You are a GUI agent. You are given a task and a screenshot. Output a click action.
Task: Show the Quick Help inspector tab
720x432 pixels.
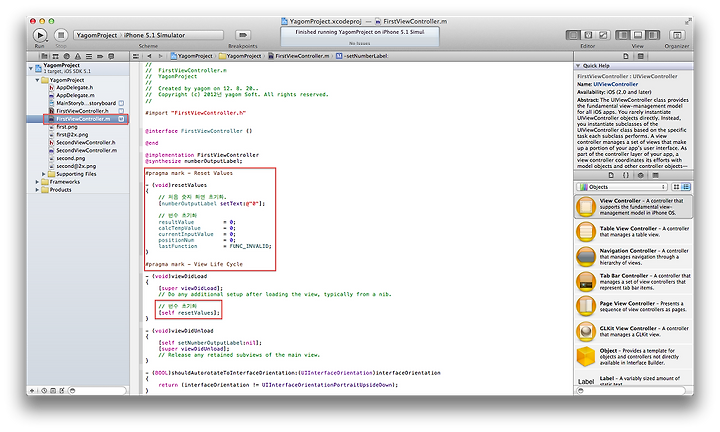click(641, 56)
